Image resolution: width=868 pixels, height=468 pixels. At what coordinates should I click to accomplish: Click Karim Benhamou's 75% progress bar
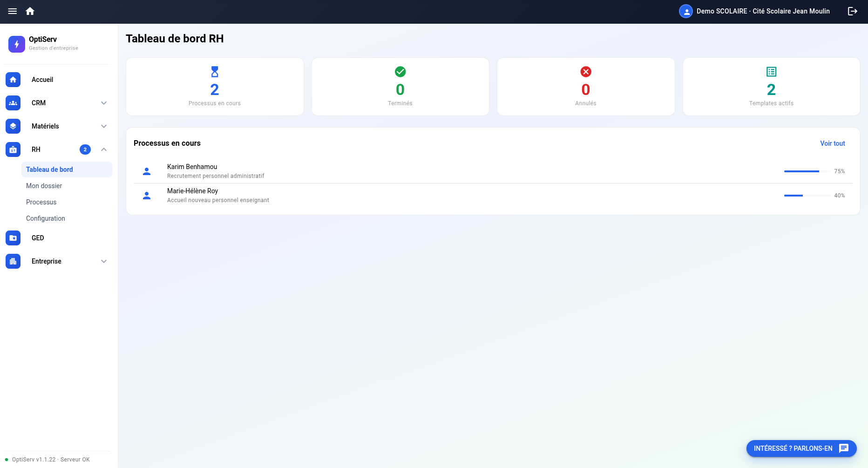[807, 171]
